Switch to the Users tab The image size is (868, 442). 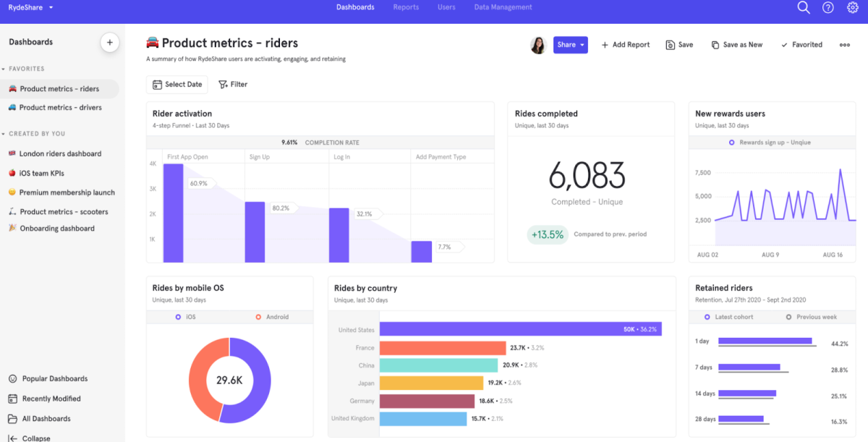click(446, 7)
